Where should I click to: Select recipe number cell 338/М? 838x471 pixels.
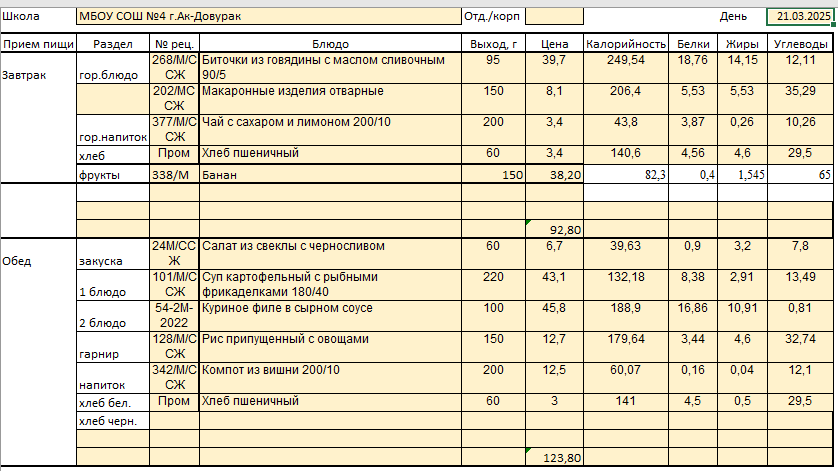coord(175,175)
